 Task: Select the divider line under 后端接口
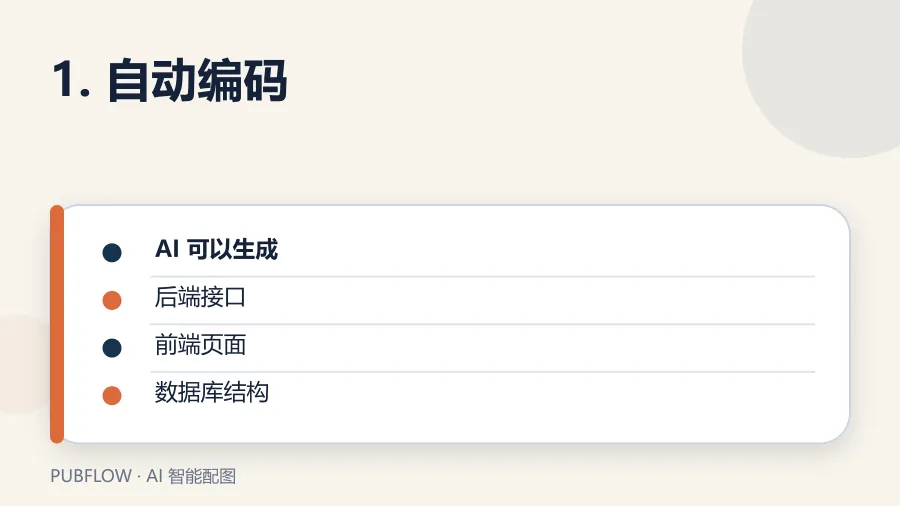482,324
